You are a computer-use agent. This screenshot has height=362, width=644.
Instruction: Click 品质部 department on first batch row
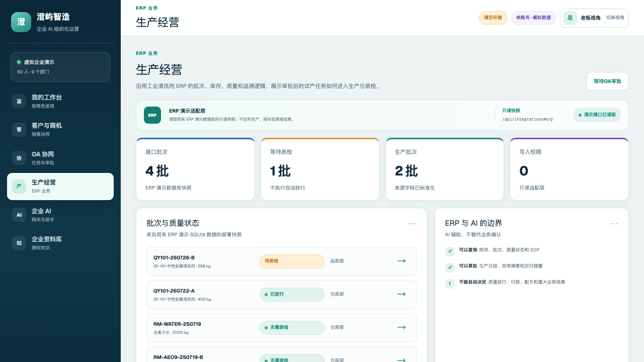click(x=337, y=261)
